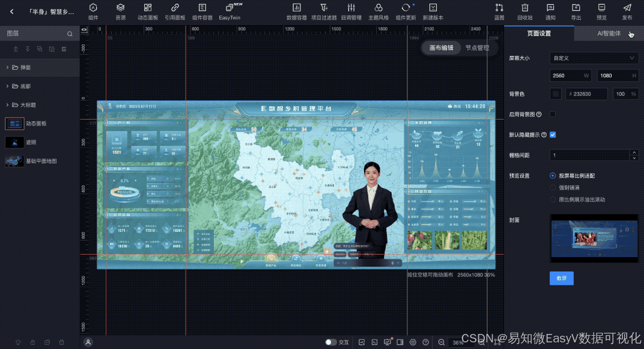Open 回调管理 callback management

(351, 11)
